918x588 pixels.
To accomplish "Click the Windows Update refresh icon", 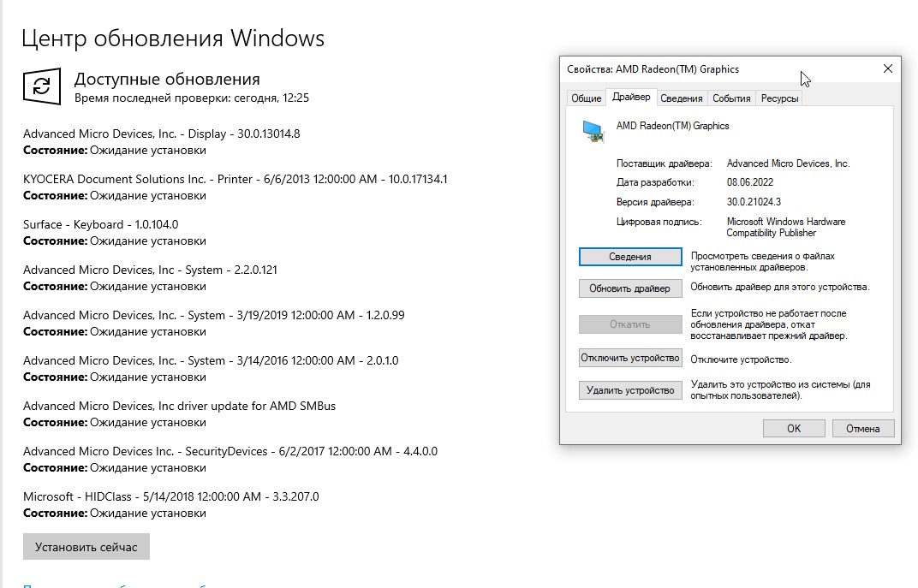I will (x=42, y=86).
